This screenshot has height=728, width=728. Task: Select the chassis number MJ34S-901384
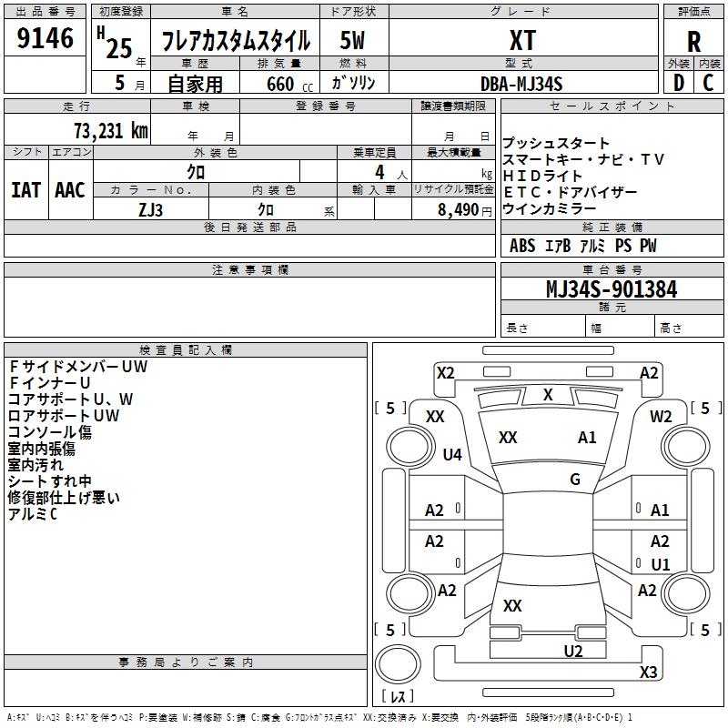point(612,289)
